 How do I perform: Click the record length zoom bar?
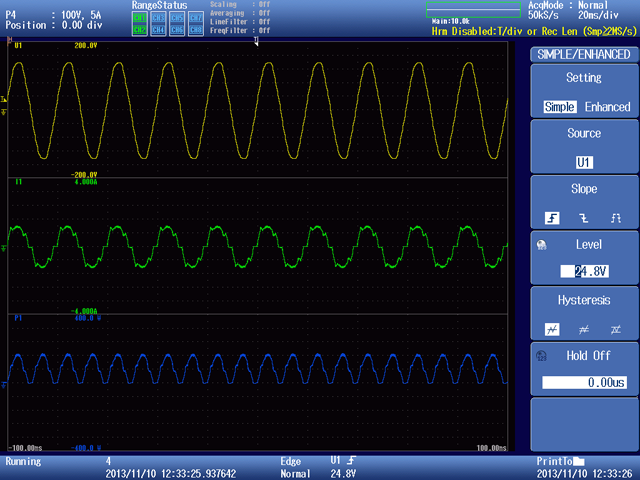473,10
